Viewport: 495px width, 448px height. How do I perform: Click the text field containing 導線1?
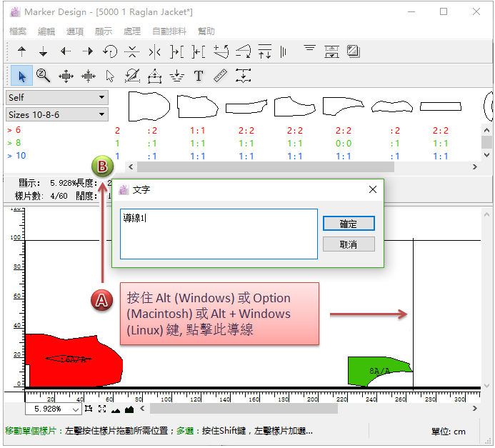218,234
